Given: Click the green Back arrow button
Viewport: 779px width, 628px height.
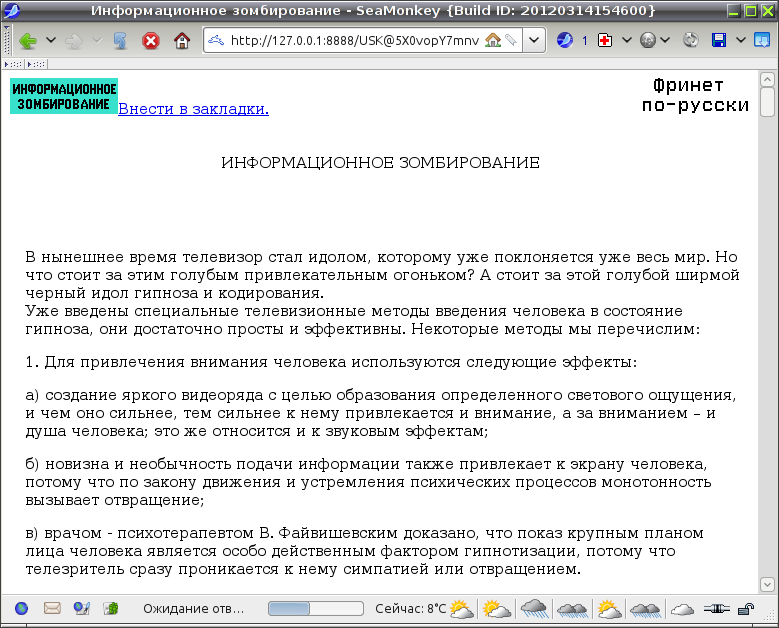Looking at the screenshot, I should tap(28, 41).
